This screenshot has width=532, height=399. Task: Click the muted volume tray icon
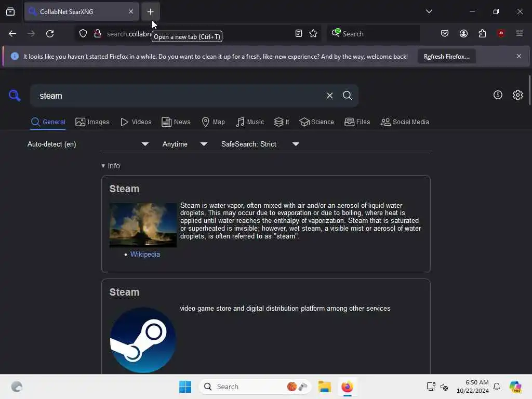tap(444, 387)
